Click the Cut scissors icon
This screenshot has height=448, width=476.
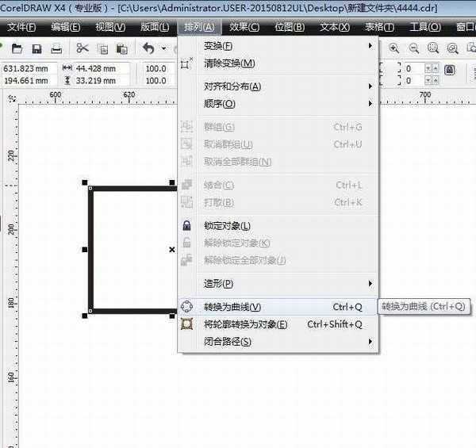click(x=83, y=49)
